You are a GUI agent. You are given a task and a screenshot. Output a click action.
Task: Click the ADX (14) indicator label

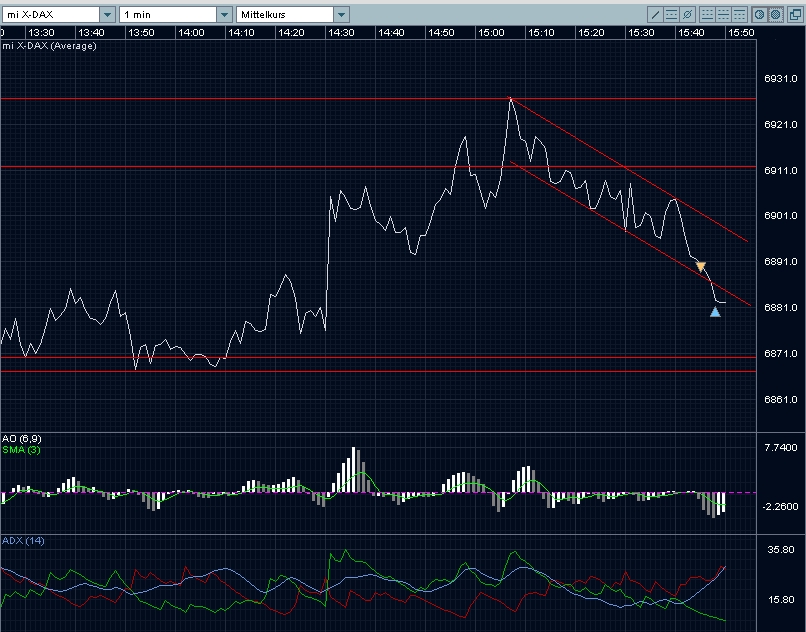(x=22, y=541)
